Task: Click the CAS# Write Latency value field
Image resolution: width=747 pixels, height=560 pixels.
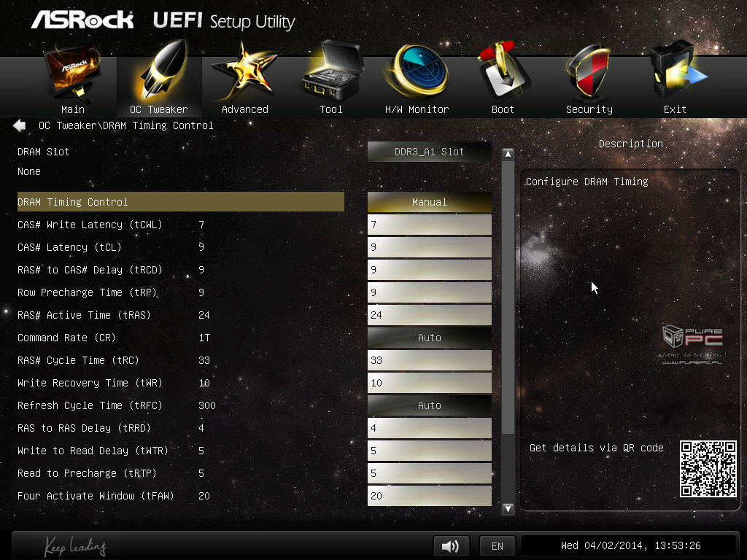Action: click(429, 225)
